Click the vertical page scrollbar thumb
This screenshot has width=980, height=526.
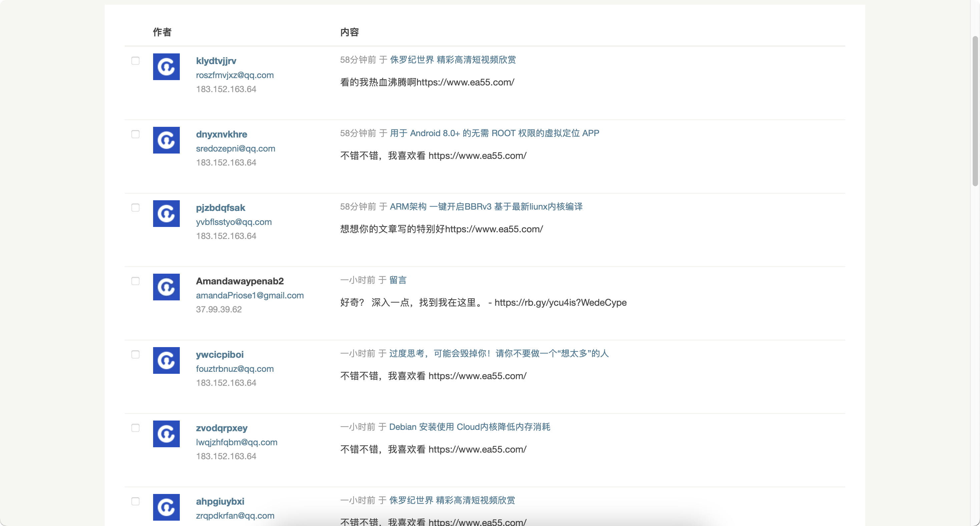[x=975, y=110]
